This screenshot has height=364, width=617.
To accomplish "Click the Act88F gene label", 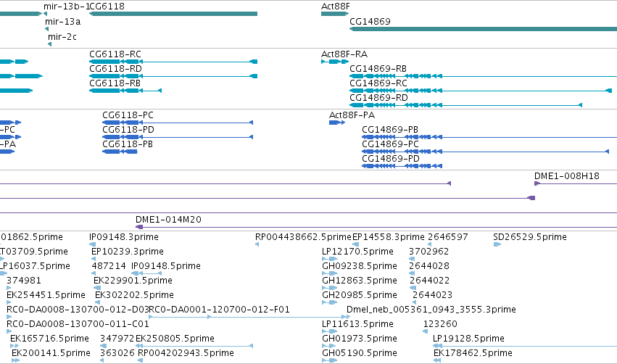I will pyautogui.click(x=335, y=7).
